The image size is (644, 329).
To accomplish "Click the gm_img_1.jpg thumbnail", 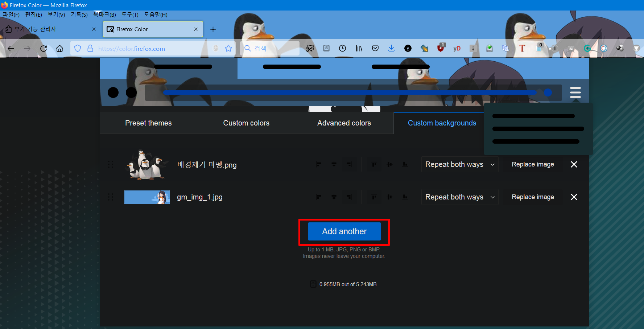I will (147, 197).
